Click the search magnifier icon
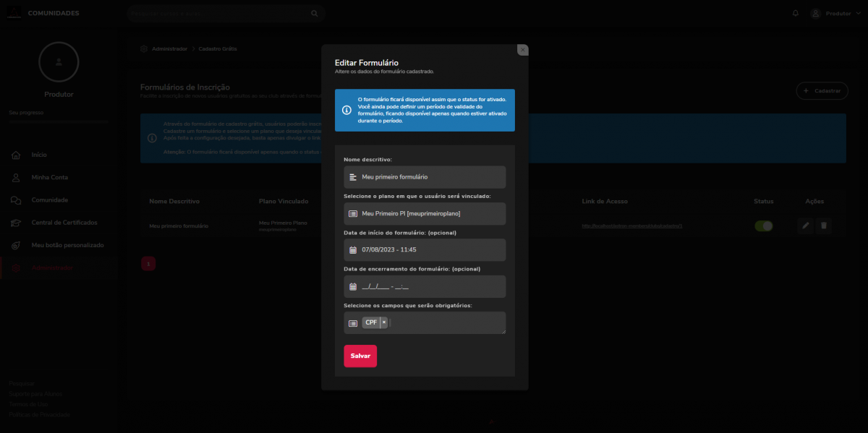The image size is (868, 433). 314,13
